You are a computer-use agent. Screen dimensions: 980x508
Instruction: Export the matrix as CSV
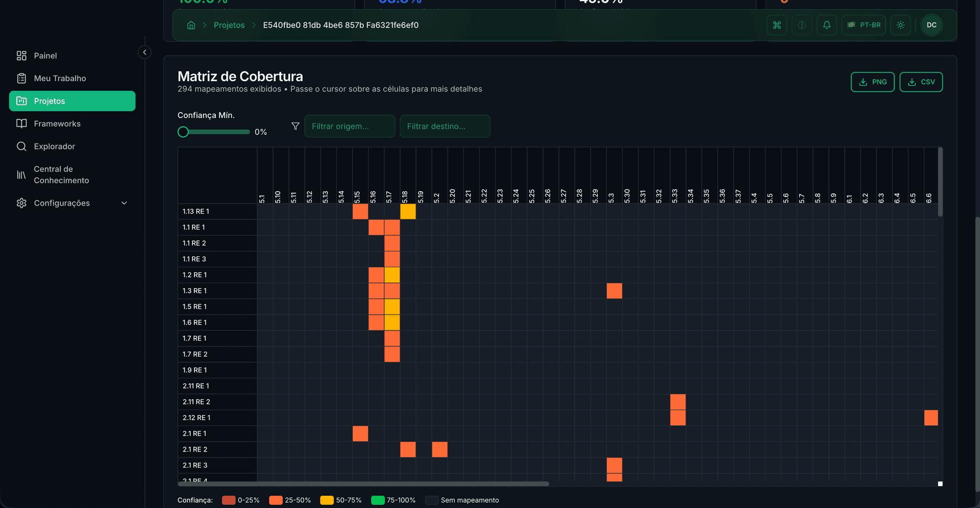(921, 82)
